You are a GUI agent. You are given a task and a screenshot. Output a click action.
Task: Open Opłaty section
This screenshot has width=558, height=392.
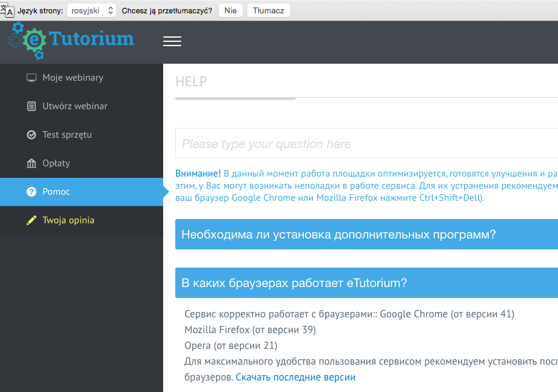(56, 163)
